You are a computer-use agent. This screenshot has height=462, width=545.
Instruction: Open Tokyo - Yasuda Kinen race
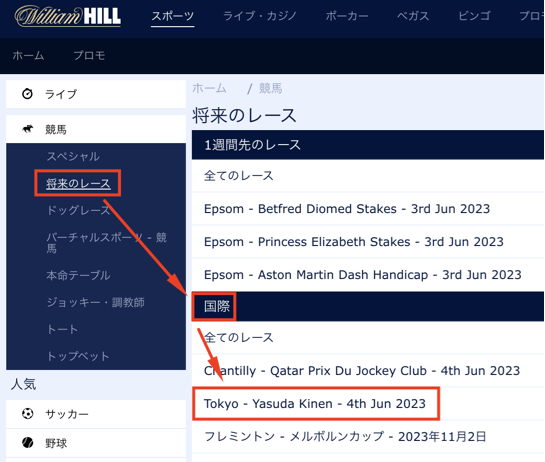pyautogui.click(x=315, y=404)
